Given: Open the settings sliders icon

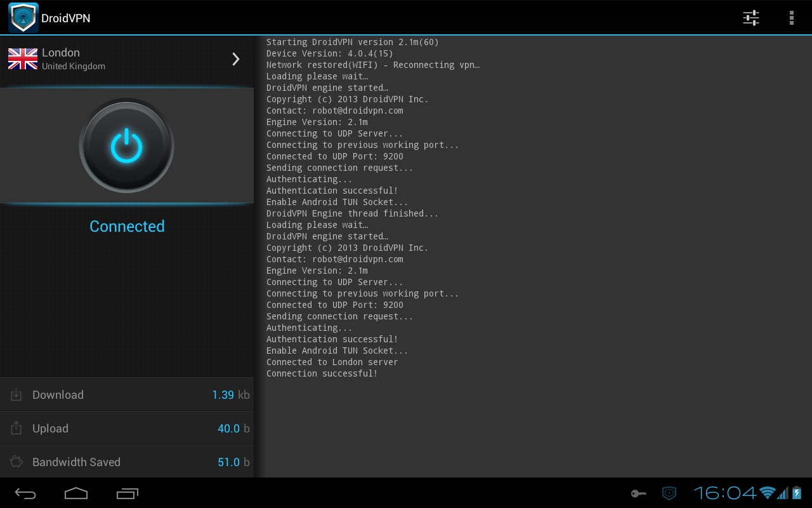Looking at the screenshot, I should point(750,18).
